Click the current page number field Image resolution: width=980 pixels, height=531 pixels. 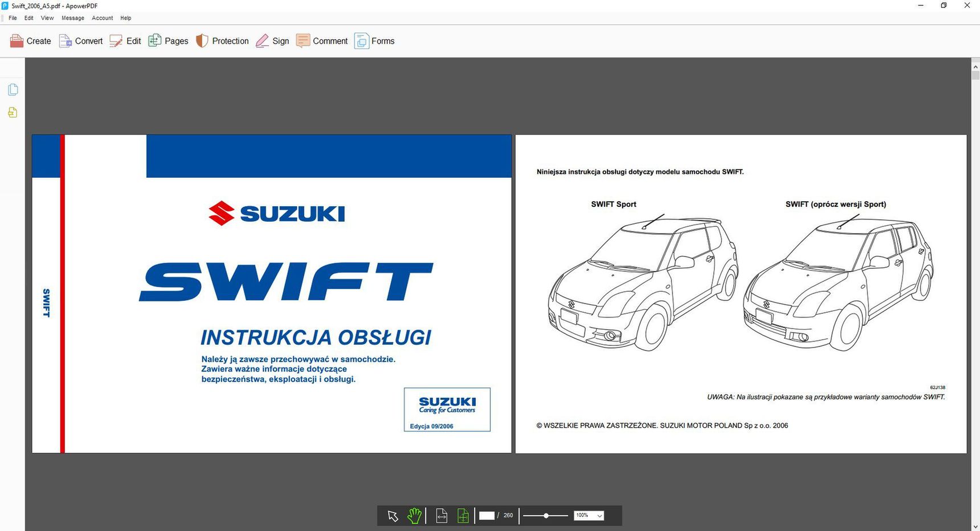pos(487,516)
